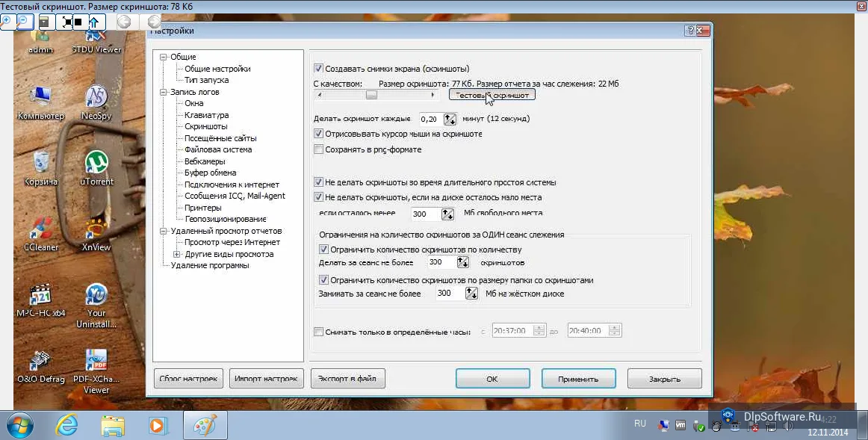
Task: Click the 20:37:00 start time spinner
Action: (x=539, y=330)
